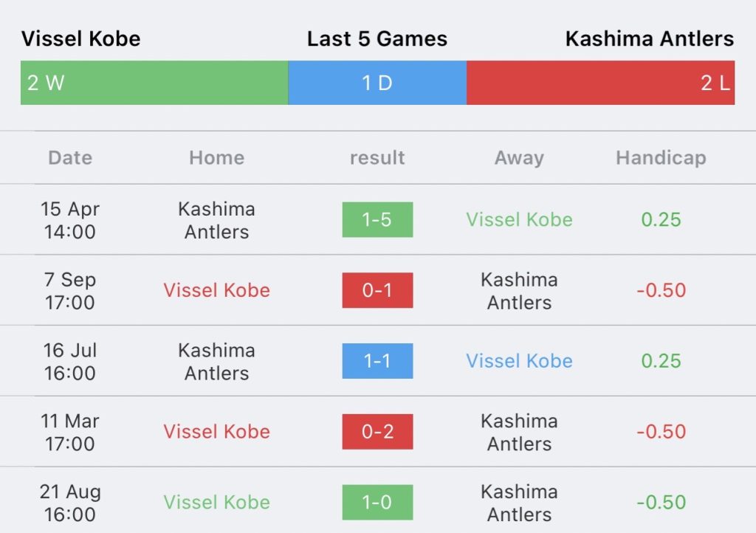Open the red 0-2 result badge
The width and height of the screenshot is (756, 533).
pos(377,432)
